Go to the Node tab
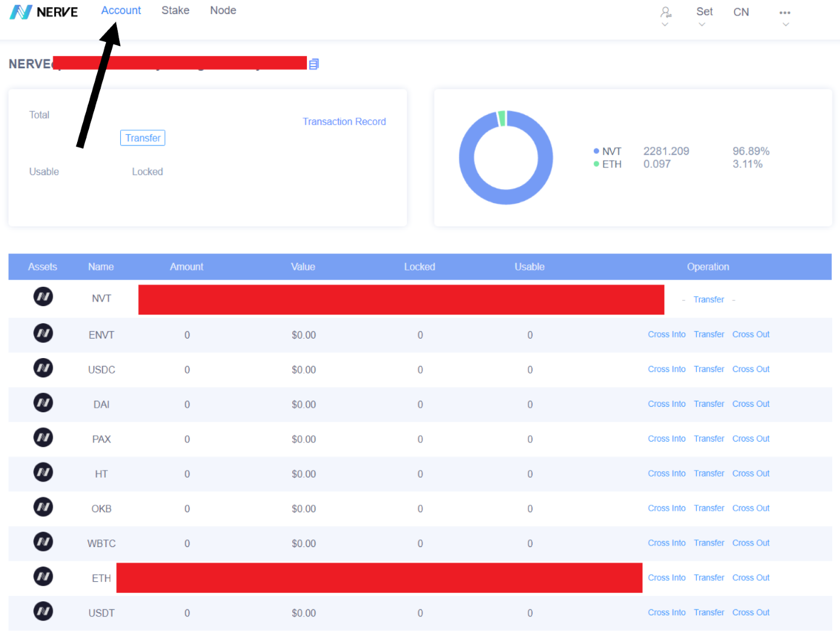Screen dimensions: 840x636 click(223, 11)
